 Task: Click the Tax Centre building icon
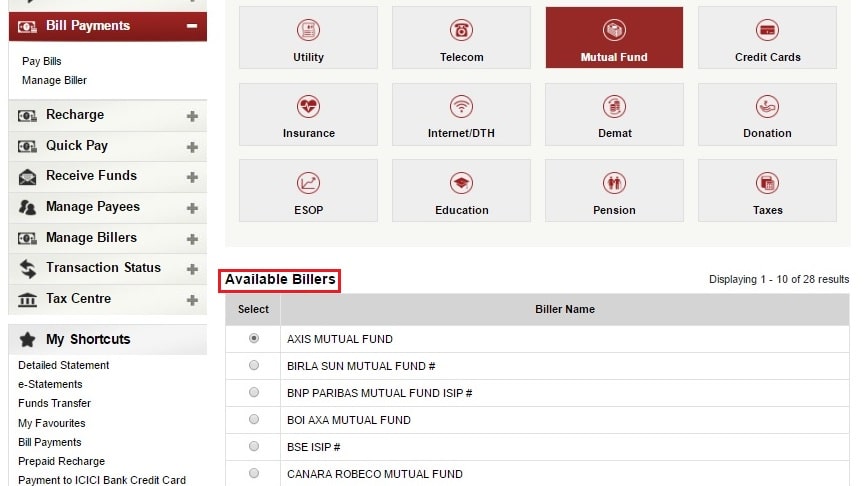[x=27, y=299]
